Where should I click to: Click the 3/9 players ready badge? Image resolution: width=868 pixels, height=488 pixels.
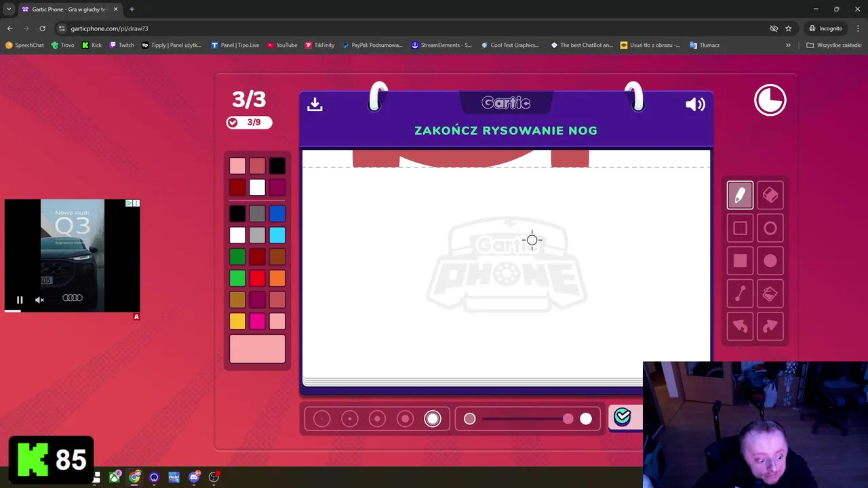point(249,122)
